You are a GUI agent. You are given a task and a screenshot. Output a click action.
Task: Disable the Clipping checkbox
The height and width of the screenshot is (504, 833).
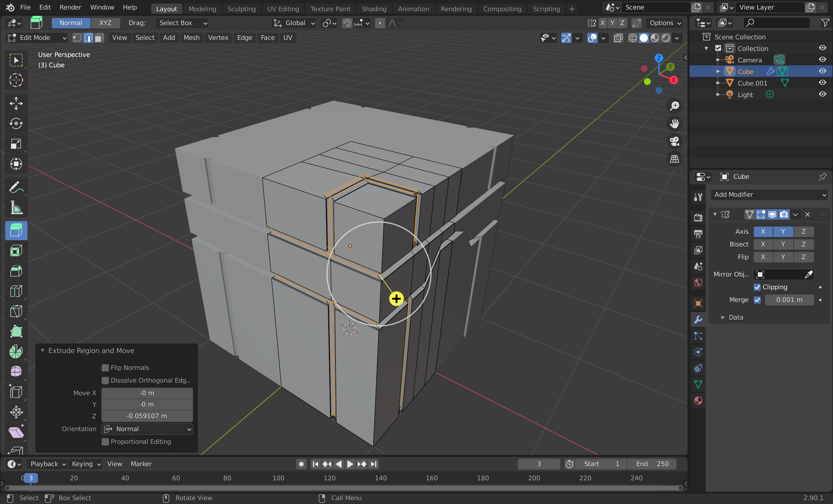click(757, 287)
